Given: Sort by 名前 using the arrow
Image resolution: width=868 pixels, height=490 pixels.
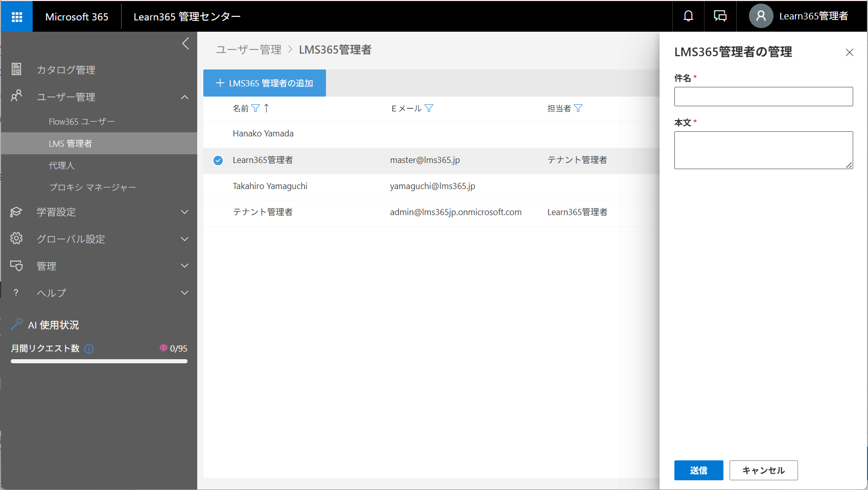Looking at the screenshot, I should click(266, 108).
